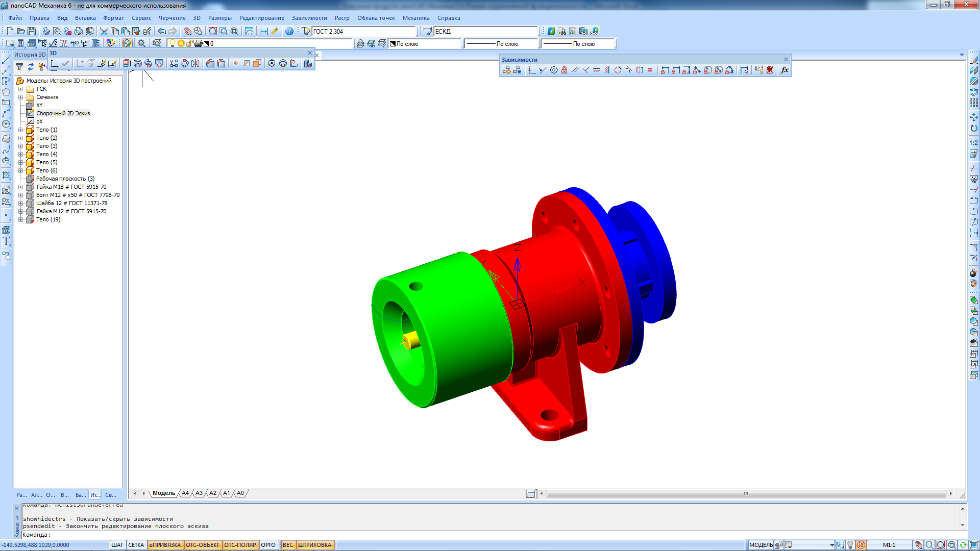Switch to the Модель tab
Screen dimensions: 980x551
pos(163,493)
